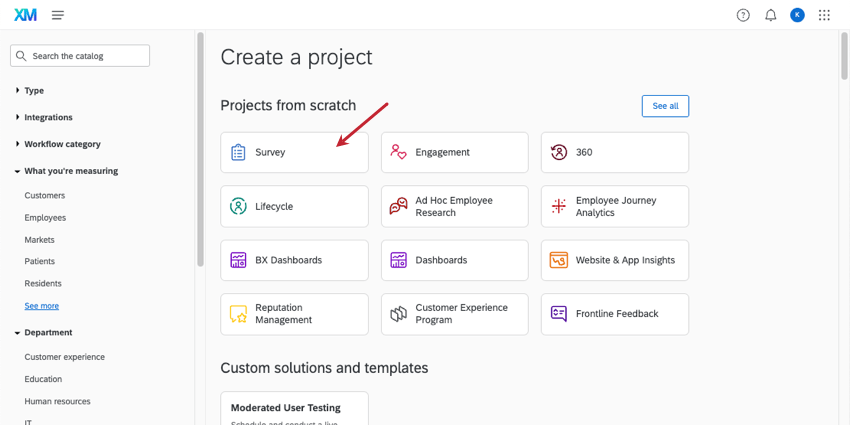Open the help question mark icon
The width and height of the screenshot is (850, 425).
[743, 15]
